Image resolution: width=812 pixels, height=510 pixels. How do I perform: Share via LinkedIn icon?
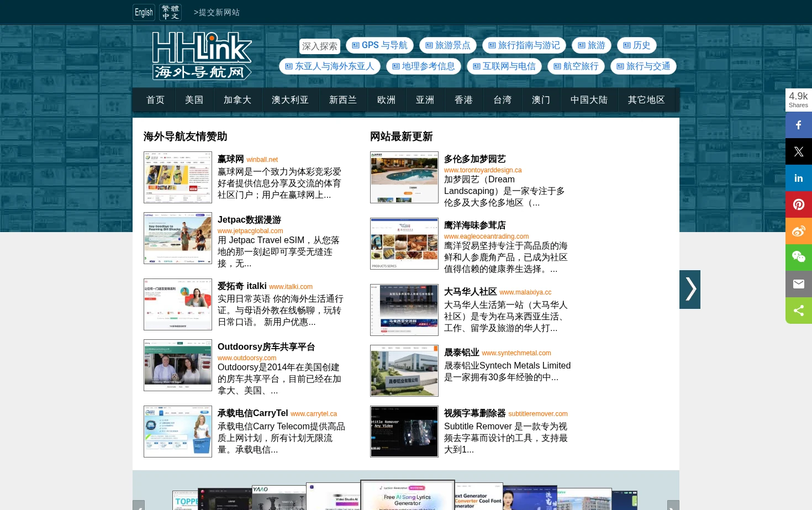pos(799,178)
